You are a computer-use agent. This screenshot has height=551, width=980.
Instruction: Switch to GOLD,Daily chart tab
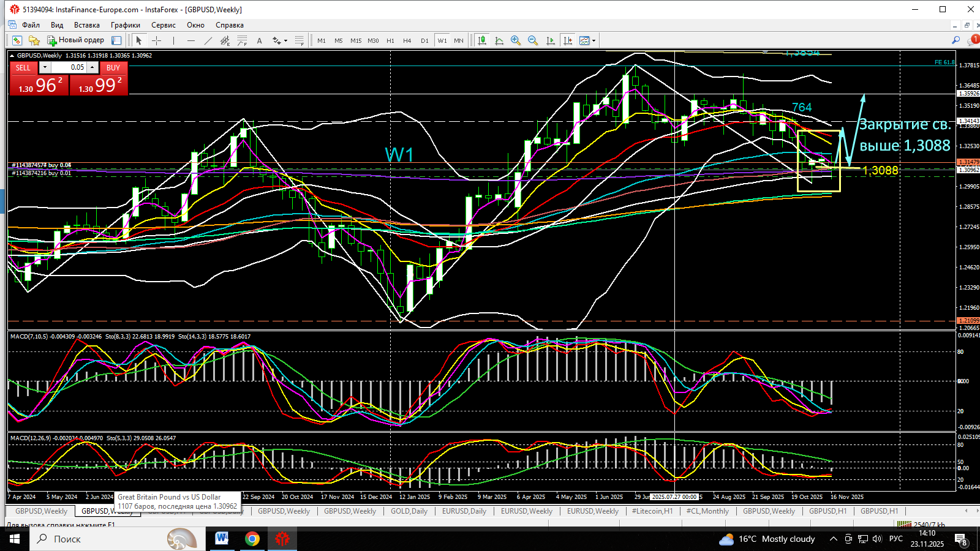409,511
